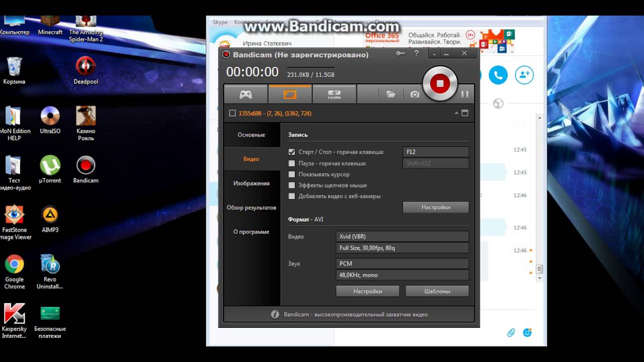The image size is (644, 362).
Task: Click the F12 hotkey field
Action: (x=436, y=152)
